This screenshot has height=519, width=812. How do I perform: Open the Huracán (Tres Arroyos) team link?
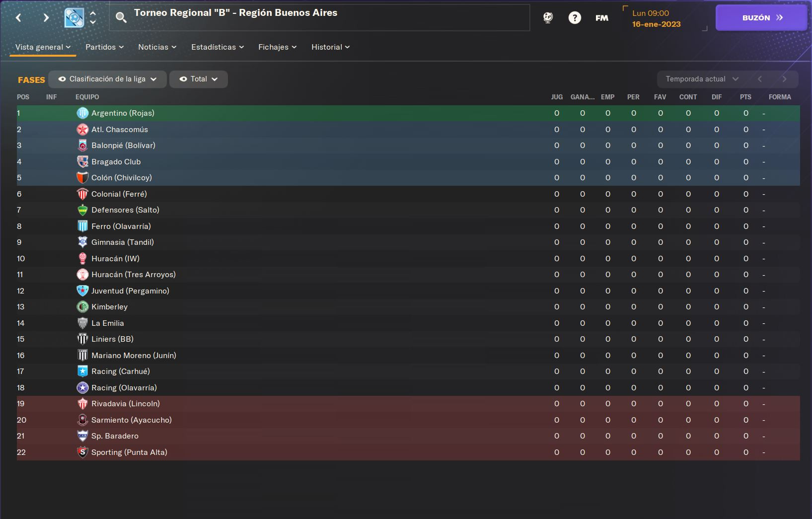coord(134,275)
